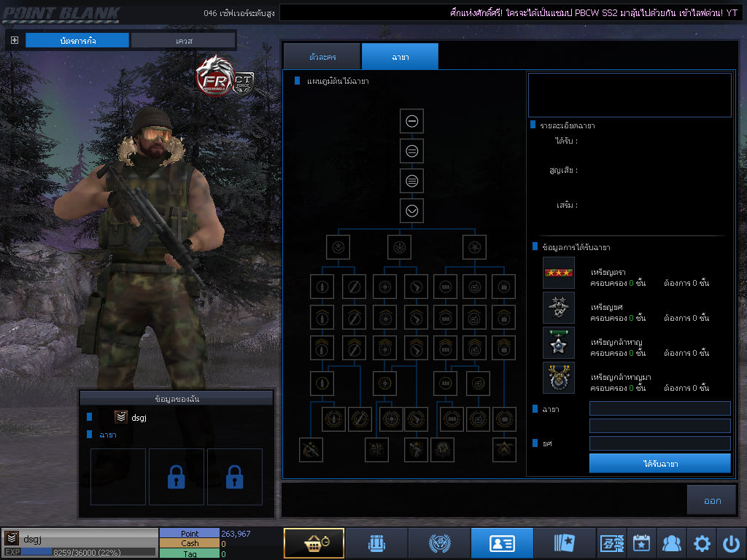Select the gold-ringed crosshair node
Viewport: 747px width, 560px height.
[385, 384]
